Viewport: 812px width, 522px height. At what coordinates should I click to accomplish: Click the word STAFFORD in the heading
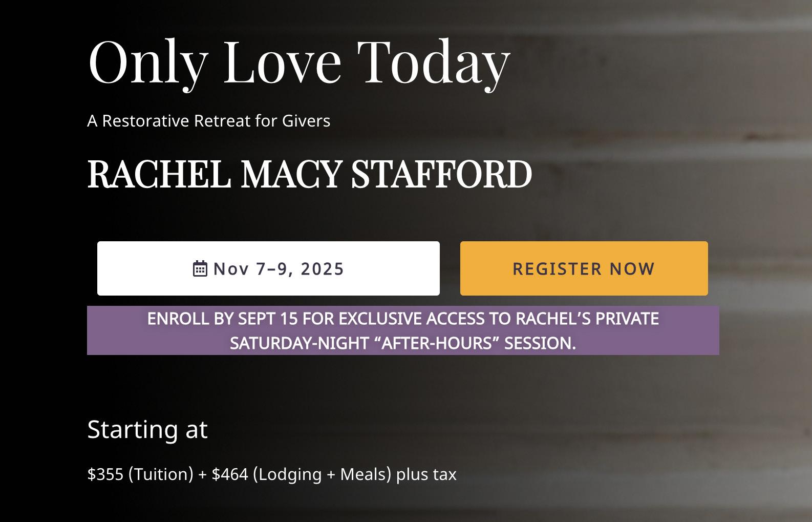point(442,174)
